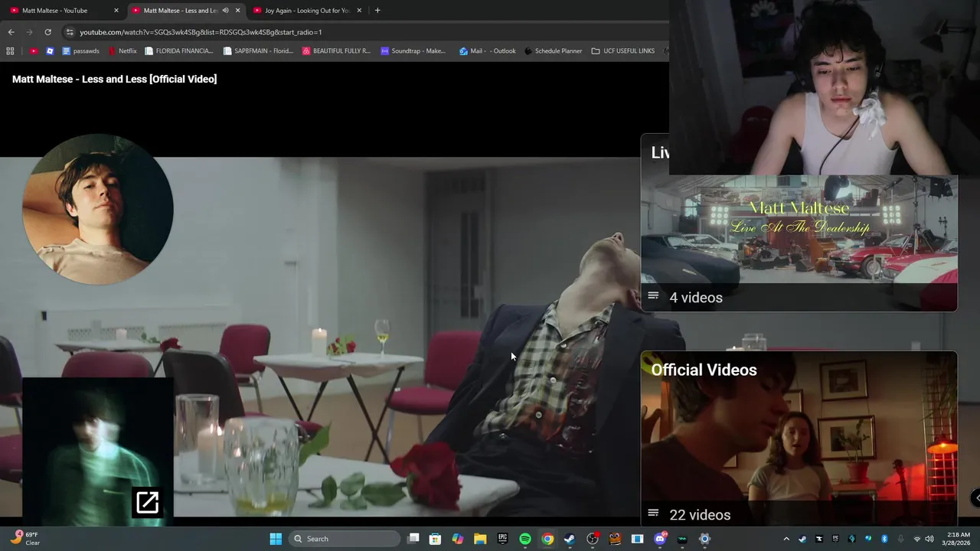Close the Matt Maltese - YouTube tab

[116, 11]
